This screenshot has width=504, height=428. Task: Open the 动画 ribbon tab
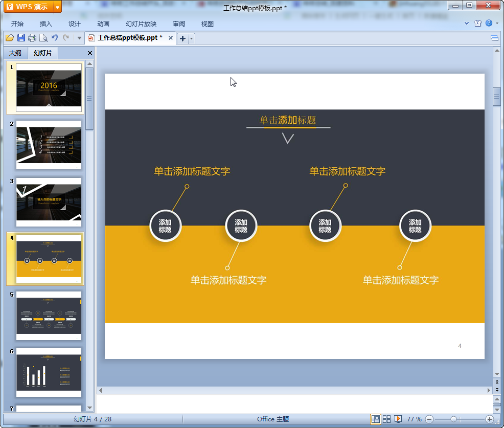pyautogui.click(x=103, y=24)
